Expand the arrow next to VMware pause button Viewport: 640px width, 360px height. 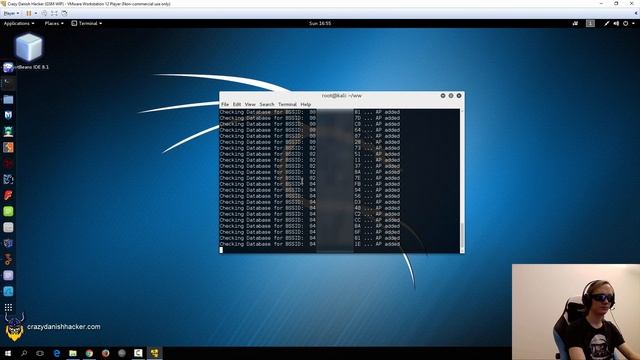(36, 13)
